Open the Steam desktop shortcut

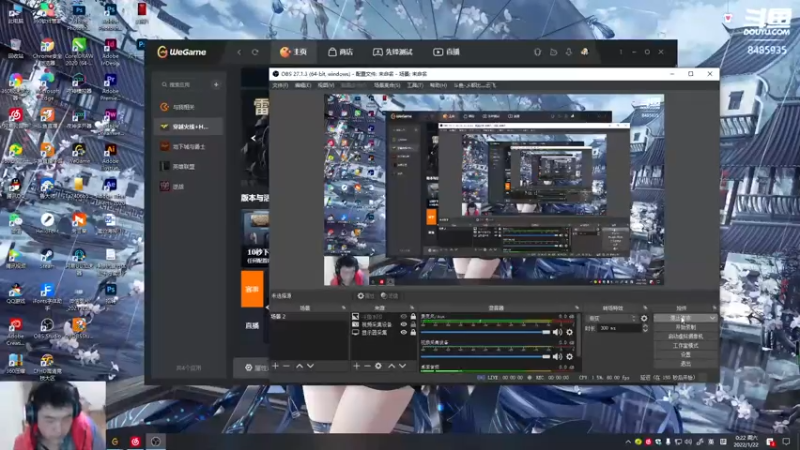coord(47,259)
